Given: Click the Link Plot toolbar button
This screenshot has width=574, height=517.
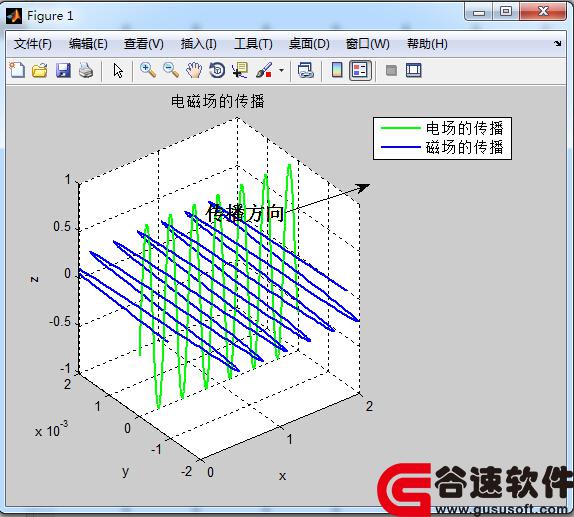Looking at the screenshot, I should click(x=306, y=70).
